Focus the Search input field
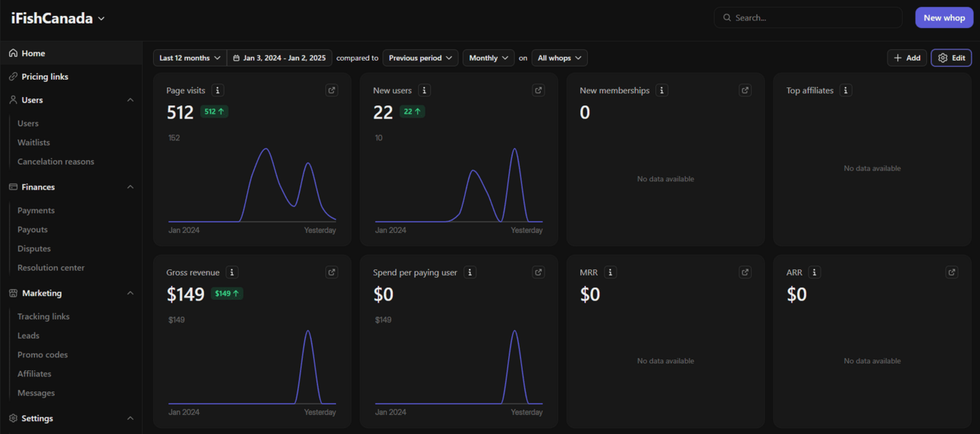The height and width of the screenshot is (434, 980). (808, 17)
